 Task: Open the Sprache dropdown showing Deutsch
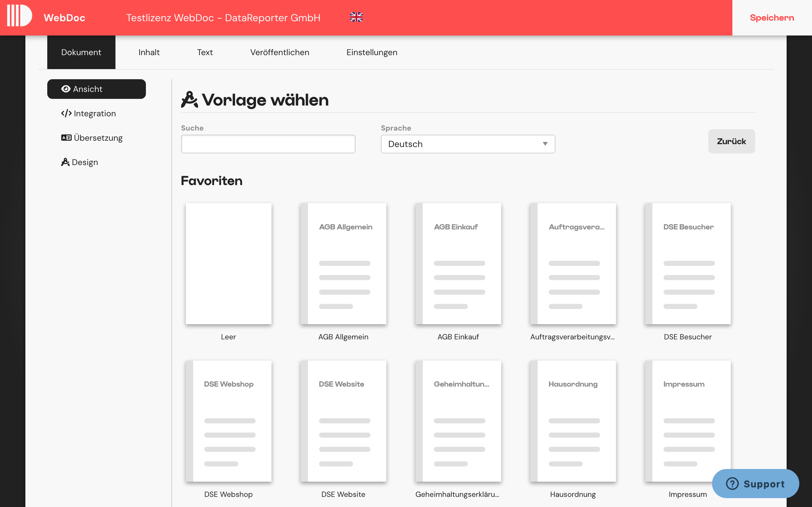pyautogui.click(x=468, y=144)
